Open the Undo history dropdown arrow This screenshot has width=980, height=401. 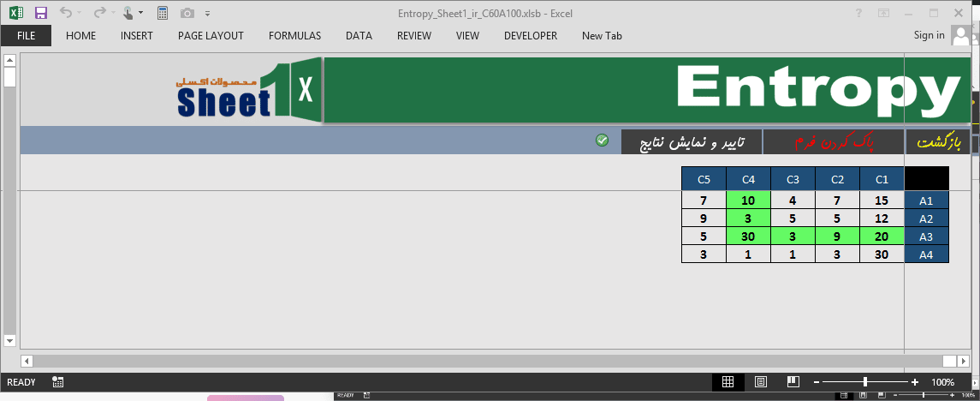tap(79, 14)
